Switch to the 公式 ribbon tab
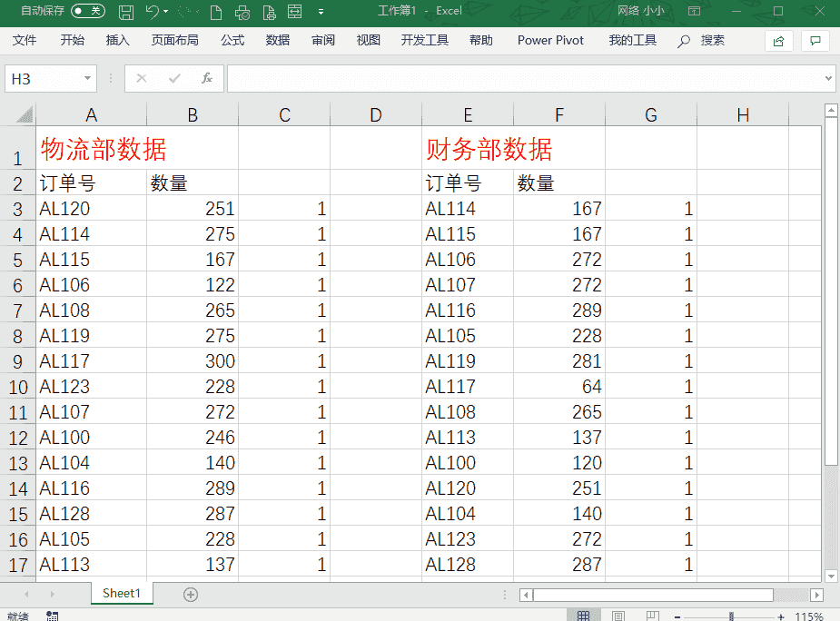840x621 pixels. [232, 40]
